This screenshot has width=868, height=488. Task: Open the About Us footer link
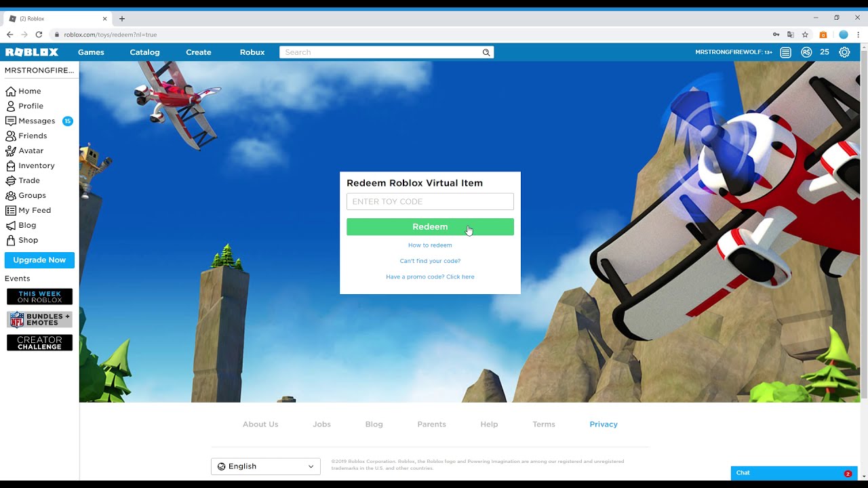click(260, 424)
